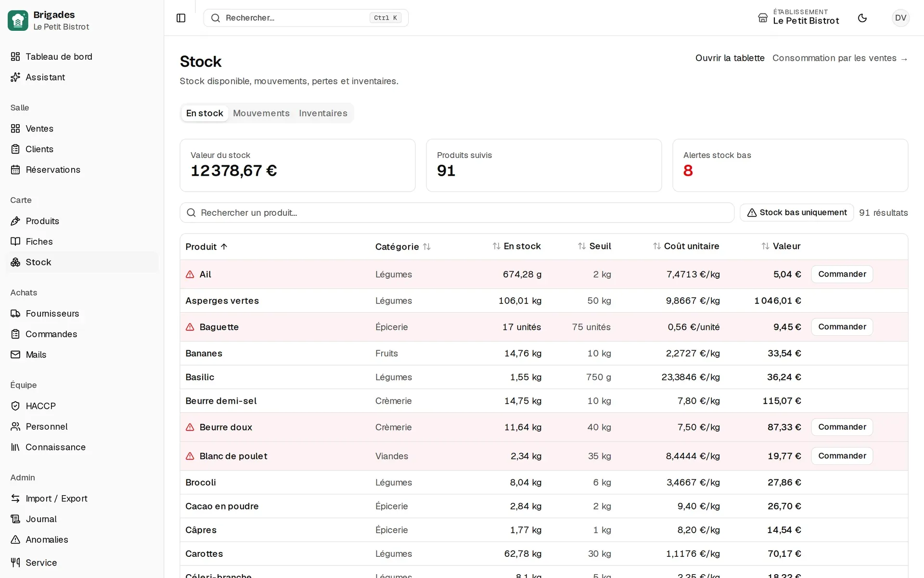Click the Blanc de poulet warning icon
Viewport: 924px width, 578px height.
coord(190,456)
